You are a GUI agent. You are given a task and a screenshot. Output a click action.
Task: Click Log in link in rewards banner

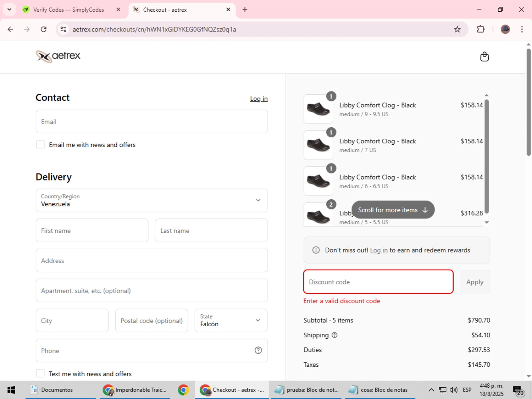pyautogui.click(x=379, y=250)
